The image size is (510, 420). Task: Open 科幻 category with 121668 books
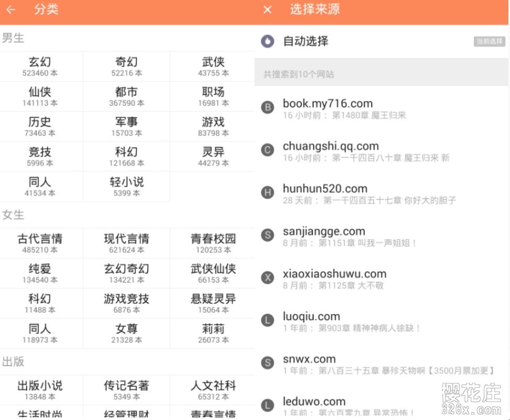[126, 157]
